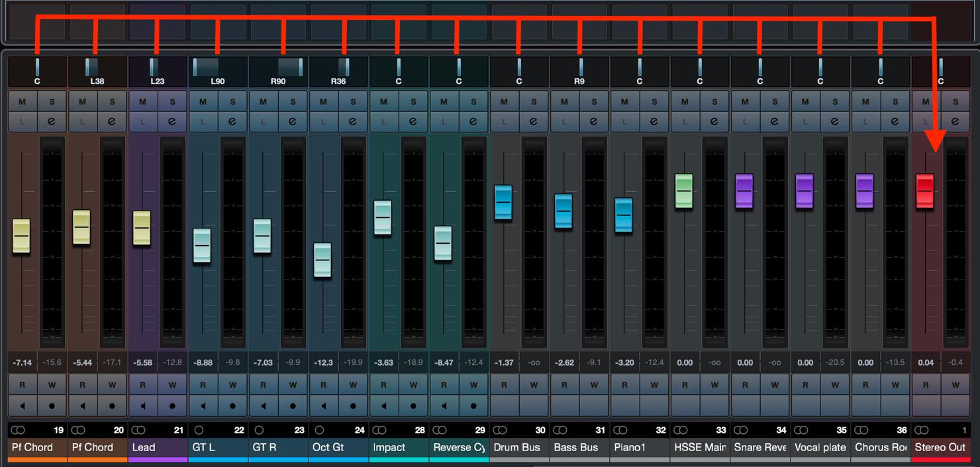Screen dimensions: 980x467
Task: Open edit channel settings for Snare Reverb
Action: (x=774, y=122)
